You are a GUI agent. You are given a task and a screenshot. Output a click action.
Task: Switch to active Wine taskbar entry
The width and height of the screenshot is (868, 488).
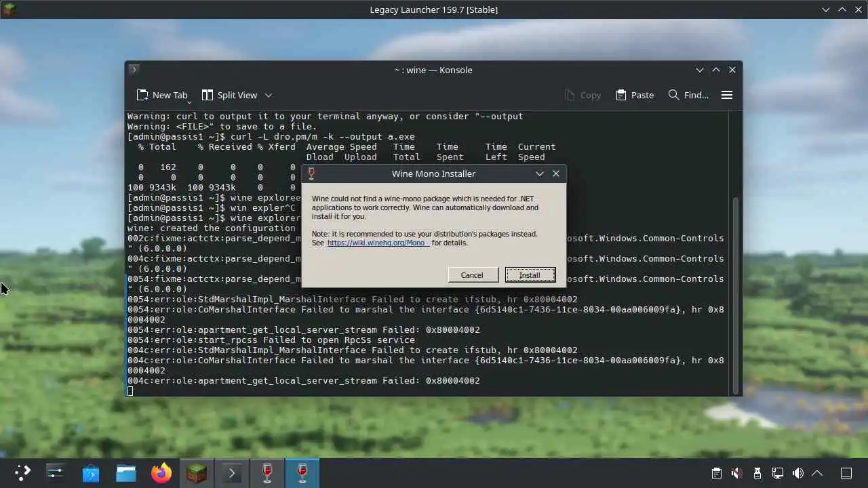coord(302,473)
